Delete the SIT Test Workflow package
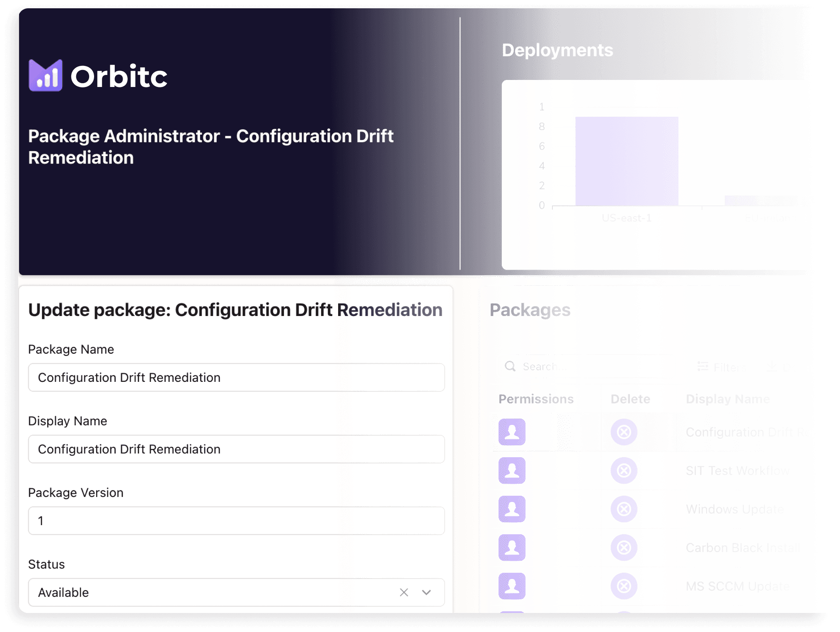This screenshot has width=840, height=632. tap(623, 471)
